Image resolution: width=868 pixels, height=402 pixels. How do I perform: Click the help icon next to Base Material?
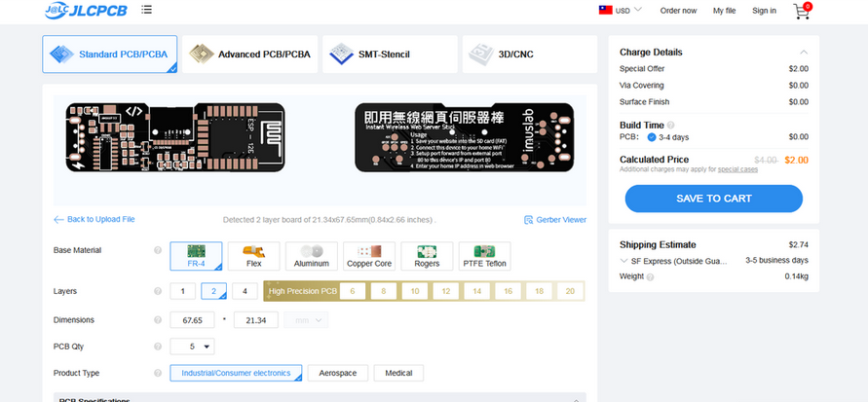158,250
